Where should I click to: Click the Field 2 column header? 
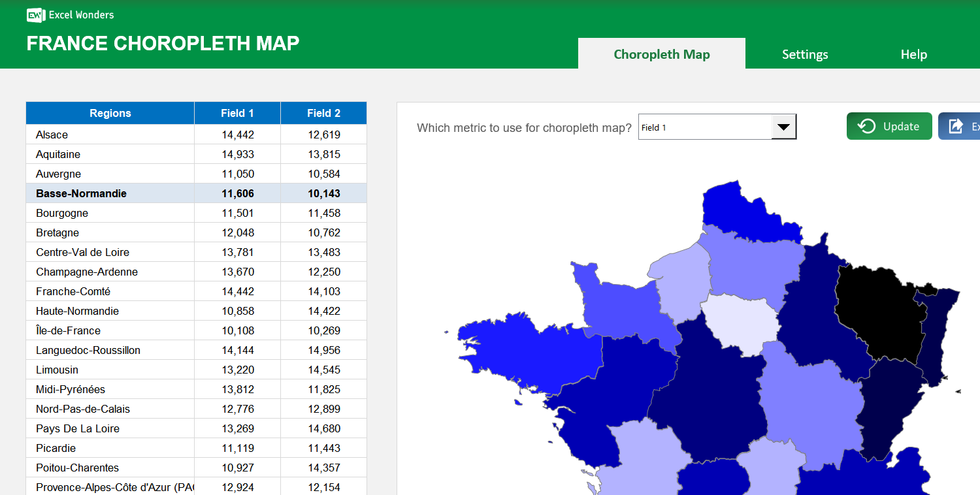323,113
